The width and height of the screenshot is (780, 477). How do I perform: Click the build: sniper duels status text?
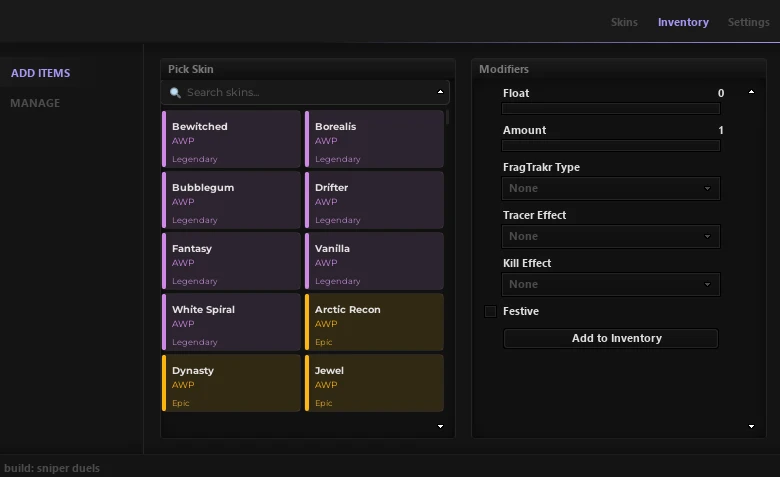point(52,468)
